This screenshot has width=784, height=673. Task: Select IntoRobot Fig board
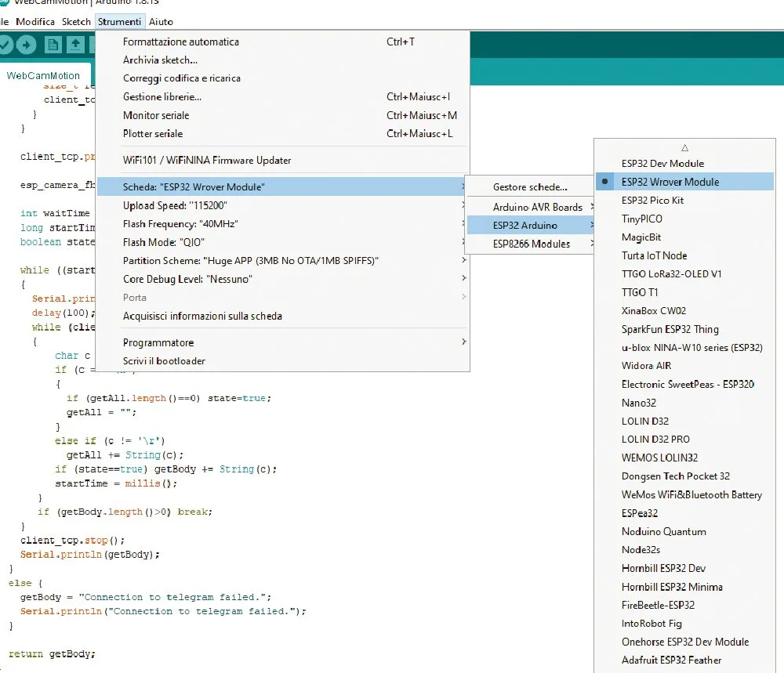(x=684, y=624)
